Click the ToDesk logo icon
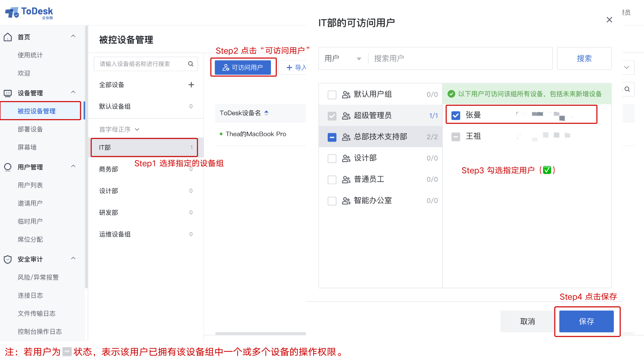Screen dimensions: 644x362 (12, 13)
